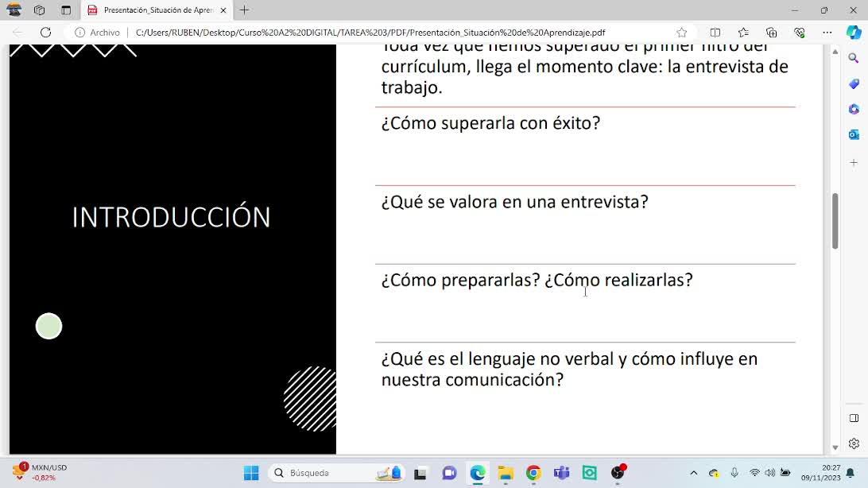Open the Favorites list icon
868x488 pixels.
(x=743, y=33)
